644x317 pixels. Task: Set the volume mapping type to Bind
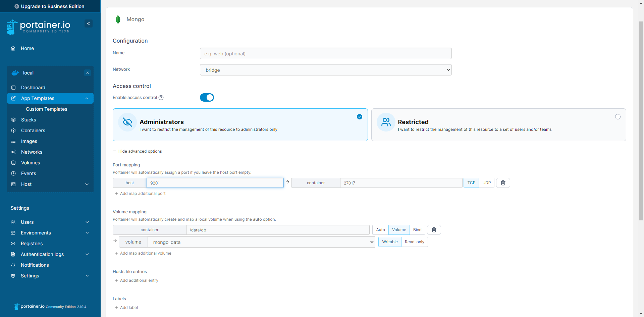point(417,230)
